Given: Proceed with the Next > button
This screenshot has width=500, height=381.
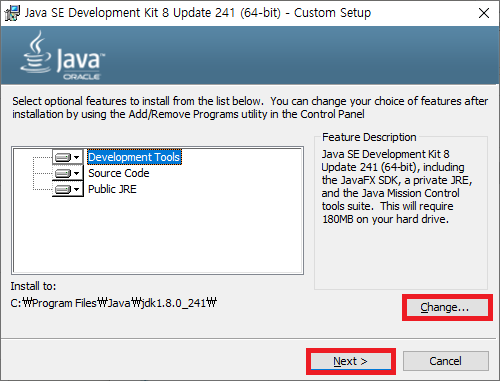Looking at the screenshot, I should pyautogui.click(x=351, y=361).
